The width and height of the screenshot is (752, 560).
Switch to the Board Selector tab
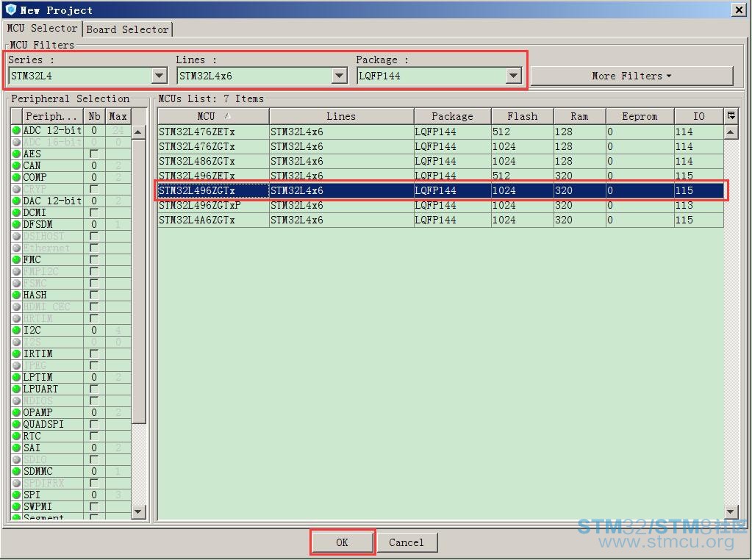pos(127,29)
